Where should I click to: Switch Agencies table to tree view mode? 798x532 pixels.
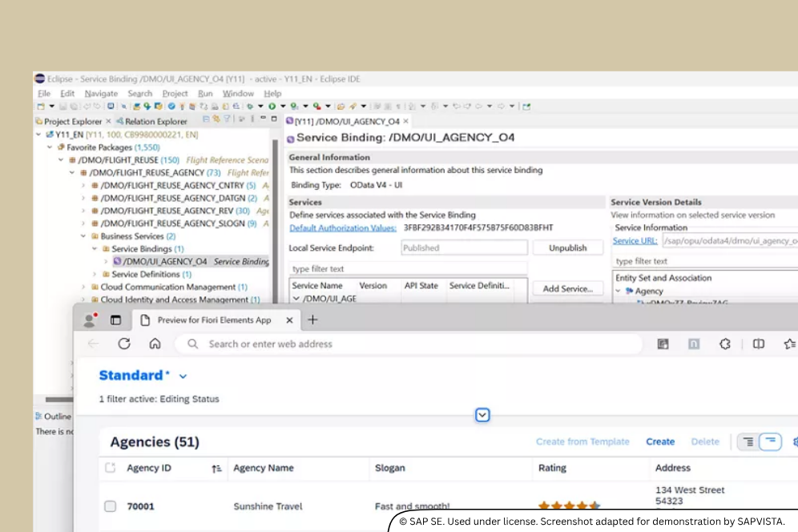(x=748, y=442)
